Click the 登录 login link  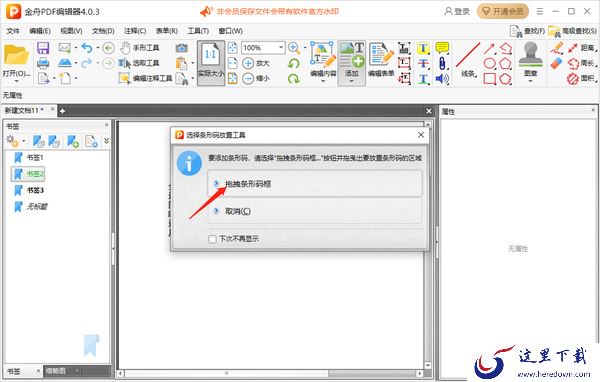pos(457,11)
